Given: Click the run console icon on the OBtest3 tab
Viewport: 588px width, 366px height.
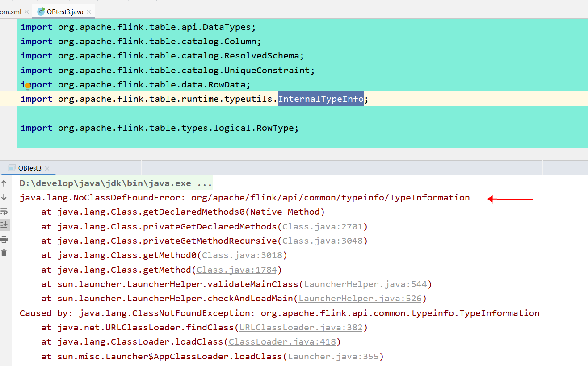Looking at the screenshot, I should point(12,168).
